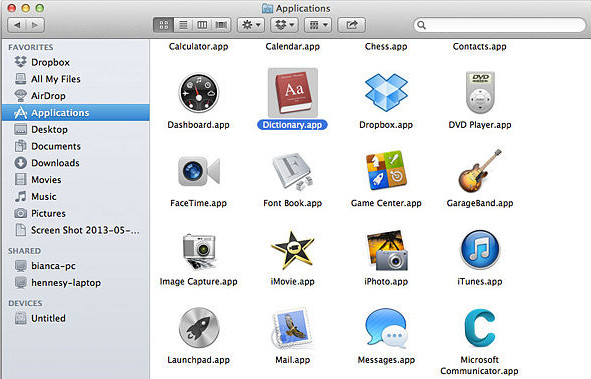The height and width of the screenshot is (379, 591).
Task: Select the Launchpad.app rocket icon
Action: (199, 328)
